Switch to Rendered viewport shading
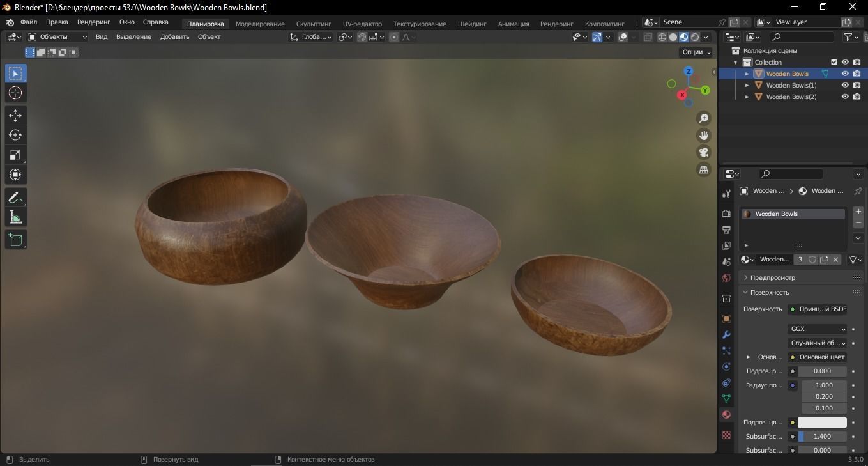This screenshot has height=466, width=868. (x=695, y=37)
